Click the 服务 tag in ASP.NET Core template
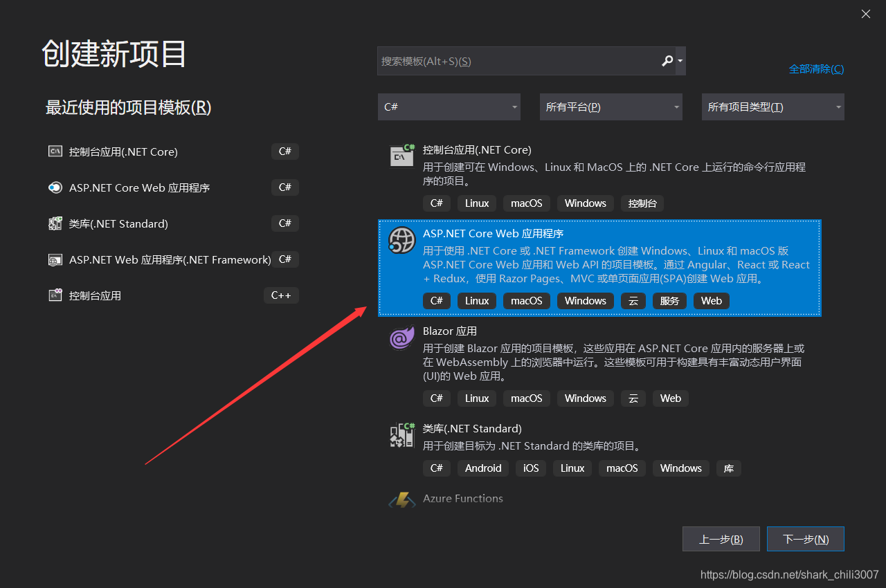 [669, 301]
